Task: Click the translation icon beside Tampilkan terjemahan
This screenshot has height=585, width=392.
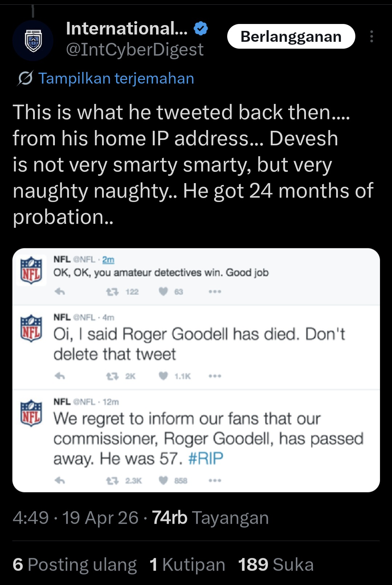Action: point(25,78)
